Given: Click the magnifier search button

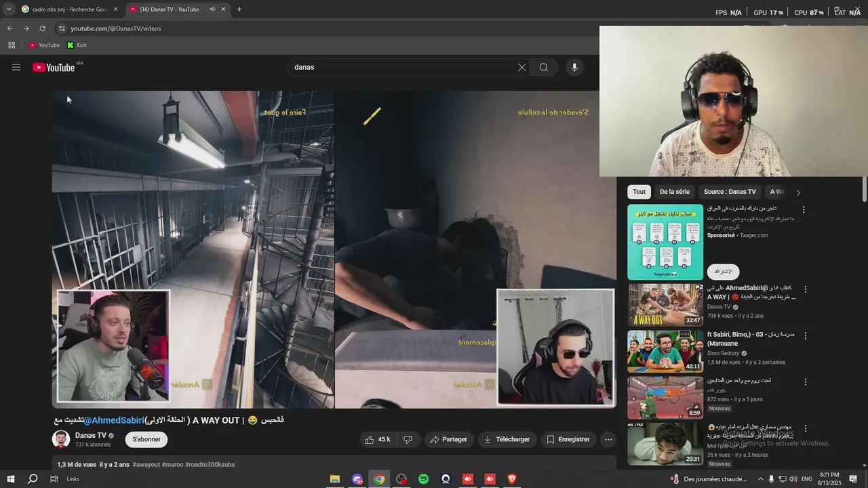Looking at the screenshot, I should pos(544,67).
